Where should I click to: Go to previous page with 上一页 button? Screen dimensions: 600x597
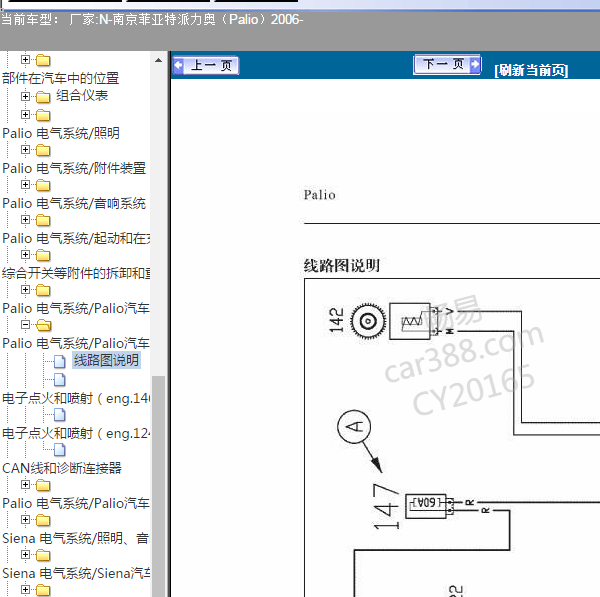point(206,65)
